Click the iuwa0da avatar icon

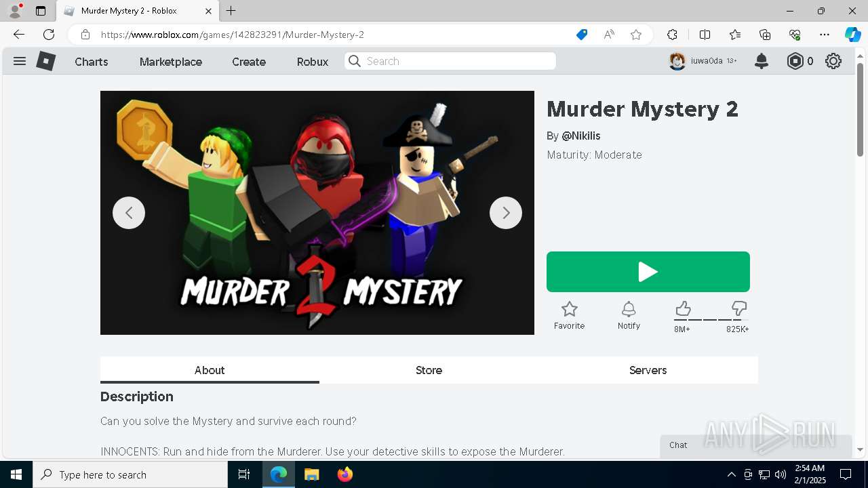tap(677, 61)
